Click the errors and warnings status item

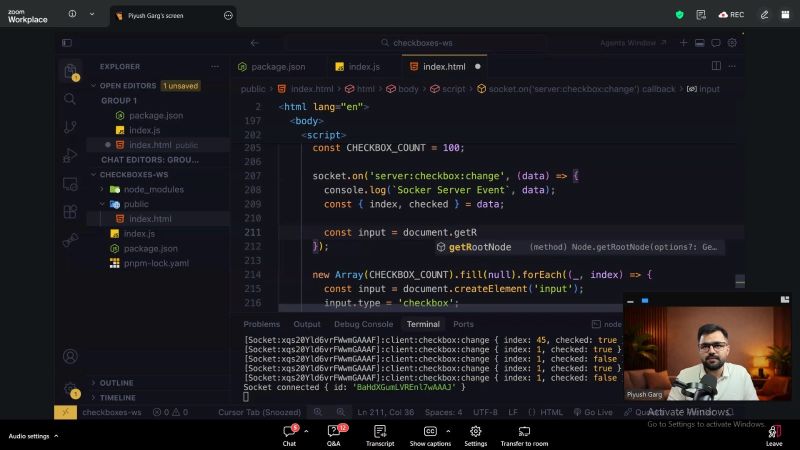pos(170,412)
